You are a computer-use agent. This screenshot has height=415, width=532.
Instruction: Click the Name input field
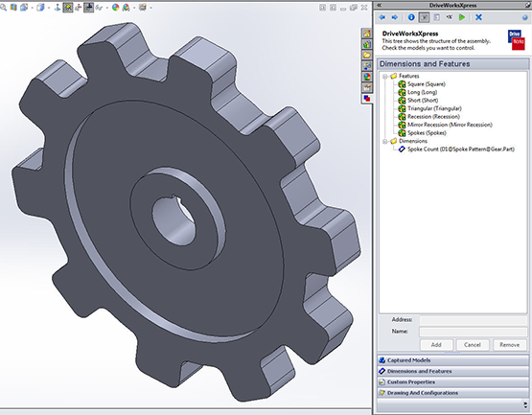(x=474, y=332)
